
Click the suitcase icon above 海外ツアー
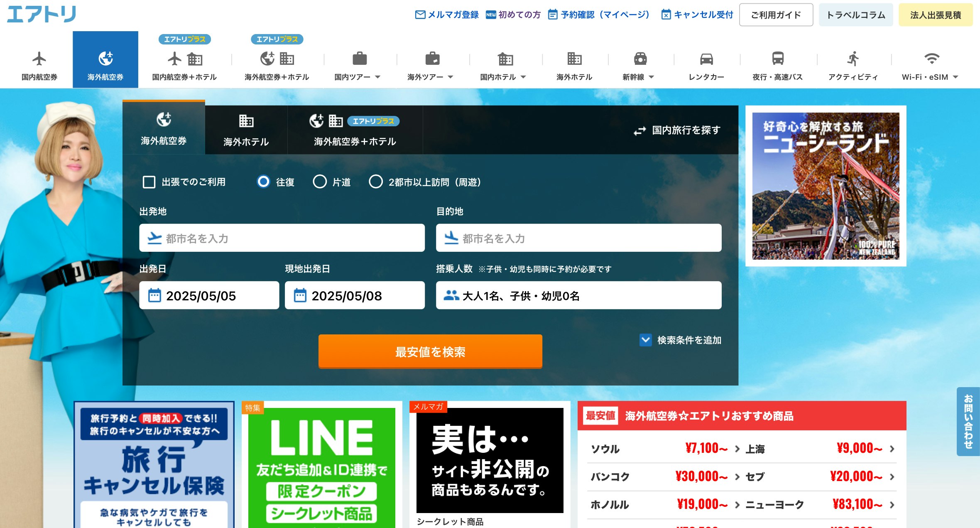pos(432,59)
